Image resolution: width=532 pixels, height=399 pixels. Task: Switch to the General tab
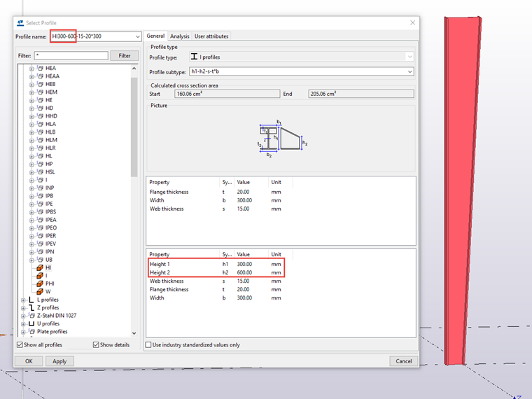[155, 36]
